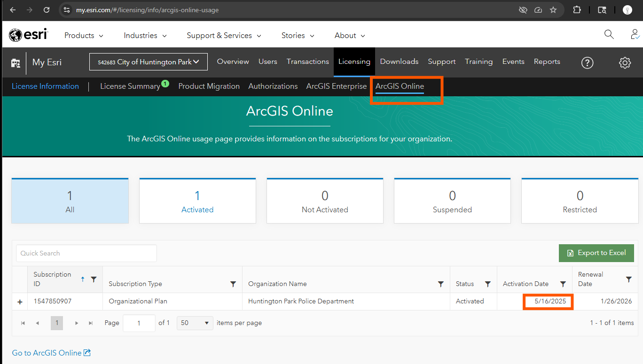Go back to the previous browser page

(x=13, y=10)
